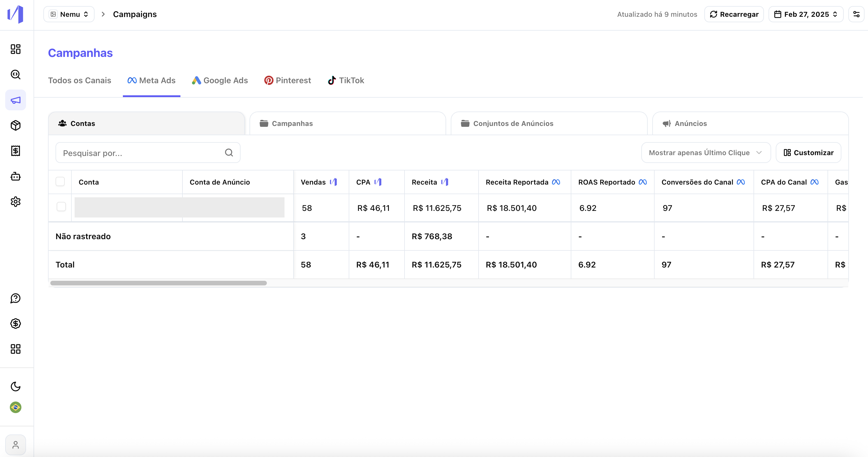Focus the Pesquisar por... search field
Viewport: 868px width, 457px height.
tap(148, 153)
